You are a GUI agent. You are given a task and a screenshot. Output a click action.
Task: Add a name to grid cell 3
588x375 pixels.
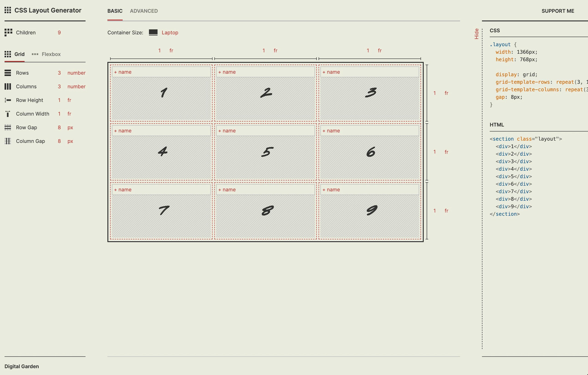tap(370, 72)
